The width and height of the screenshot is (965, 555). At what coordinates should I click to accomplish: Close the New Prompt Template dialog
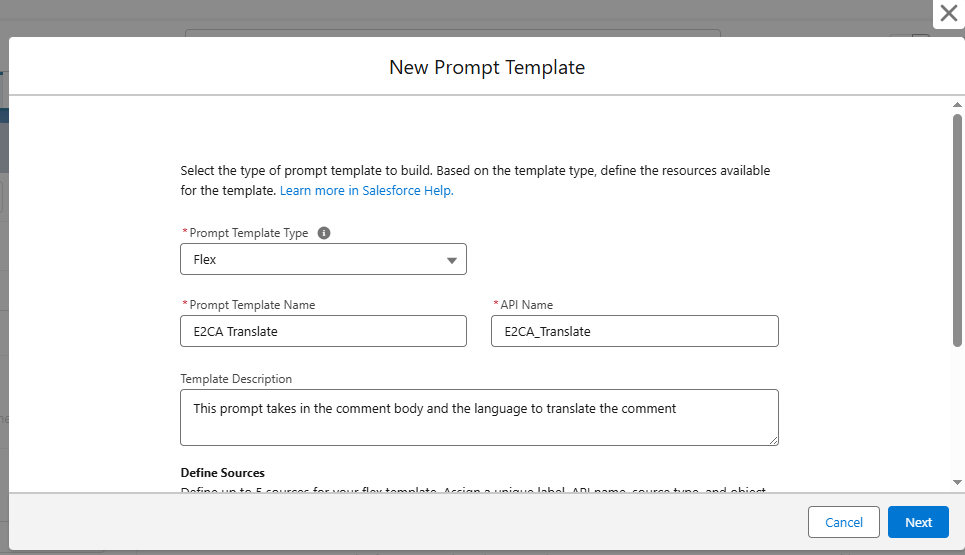pyautogui.click(x=948, y=14)
